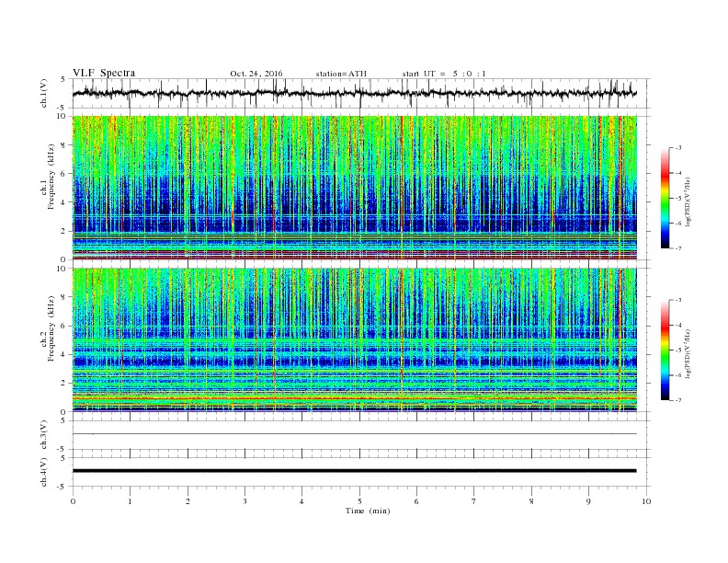Click the "-3" tick on ch.1 color bar
728x563 pixels.
(x=677, y=148)
